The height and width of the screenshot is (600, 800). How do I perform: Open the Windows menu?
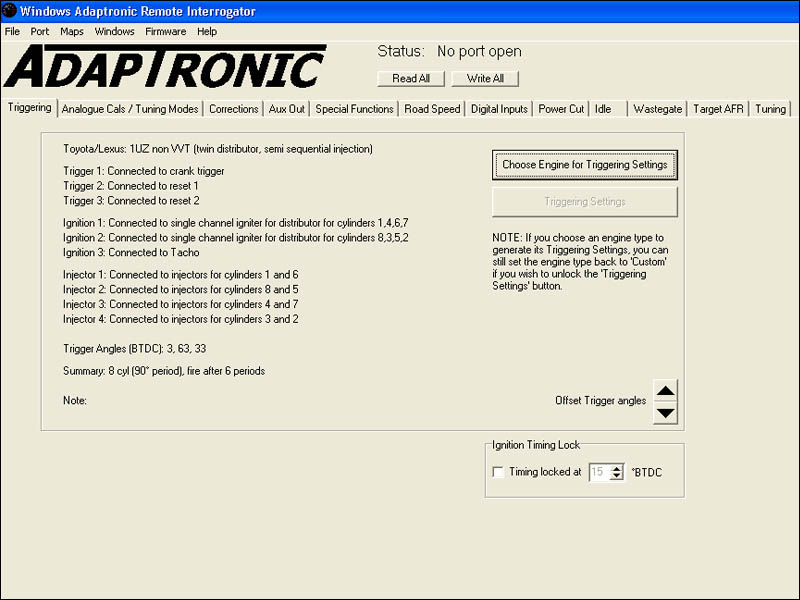coord(114,32)
